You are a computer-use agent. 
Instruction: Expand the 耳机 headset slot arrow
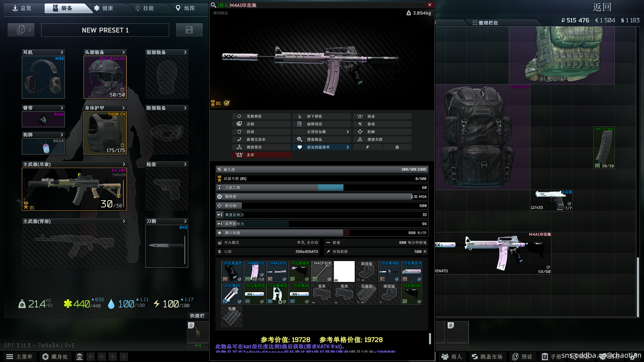pos(62,52)
